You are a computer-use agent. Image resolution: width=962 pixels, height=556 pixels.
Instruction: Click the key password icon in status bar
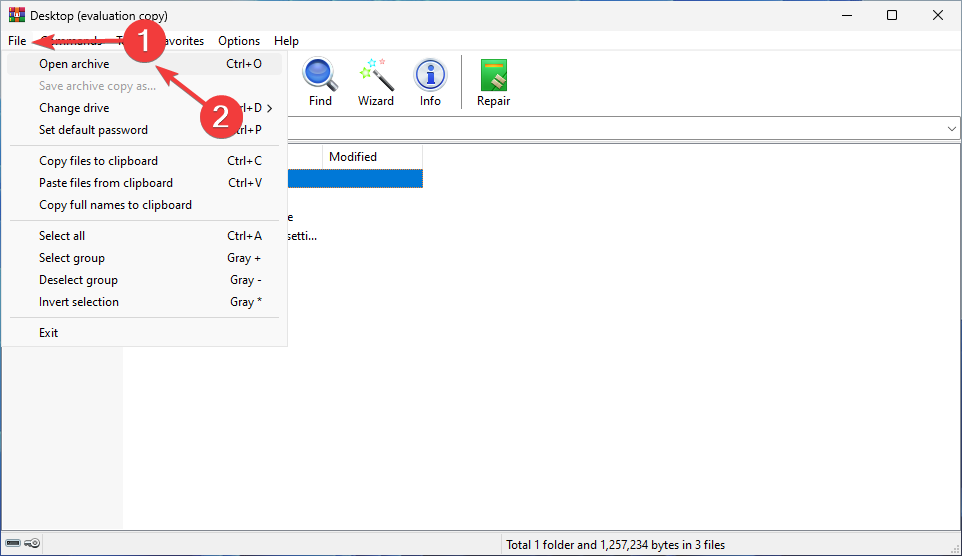tap(33, 543)
